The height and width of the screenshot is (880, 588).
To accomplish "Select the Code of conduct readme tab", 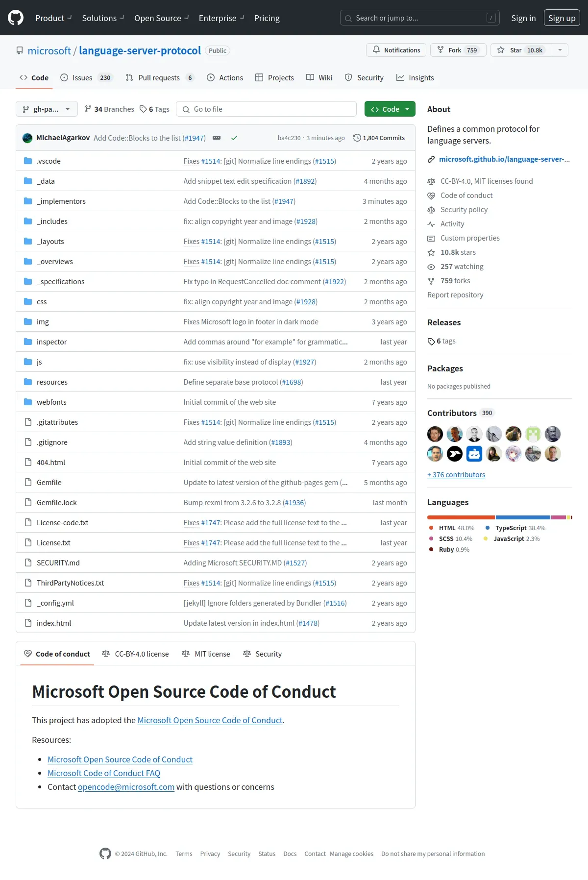I will pos(57,654).
